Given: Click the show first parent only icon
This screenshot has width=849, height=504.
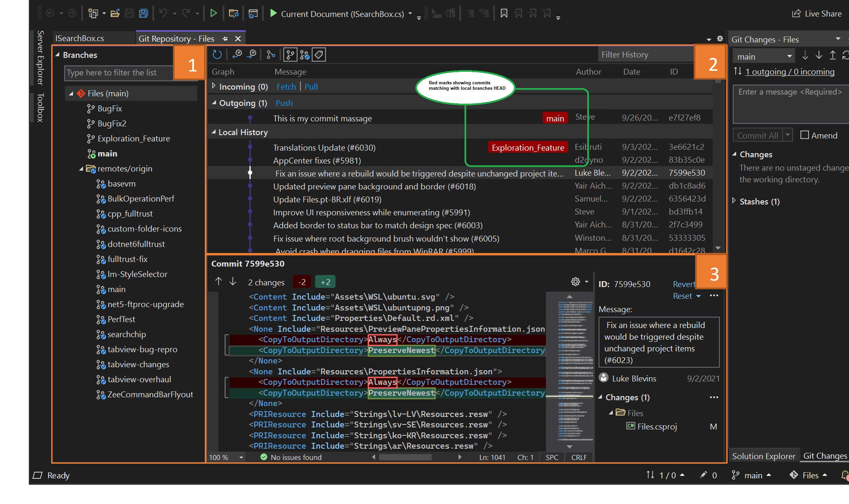Looking at the screenshot, I should pos(271,54).
